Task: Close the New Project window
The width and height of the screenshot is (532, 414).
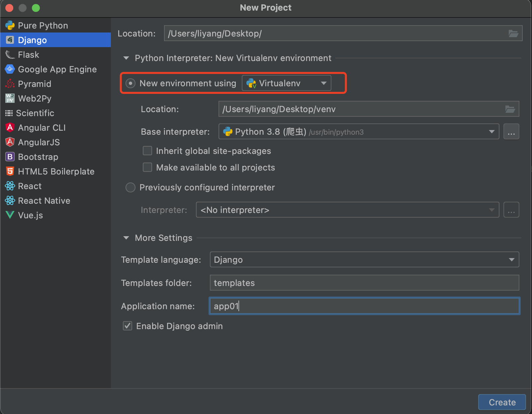Action: pyautogui.click(x=9, y=8)
